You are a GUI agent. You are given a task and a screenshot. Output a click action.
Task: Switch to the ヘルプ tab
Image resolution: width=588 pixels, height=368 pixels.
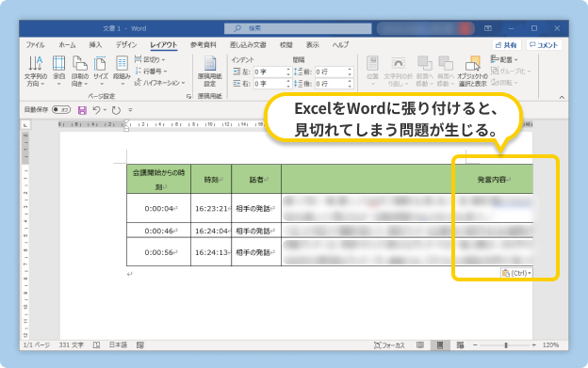(340, 45)
